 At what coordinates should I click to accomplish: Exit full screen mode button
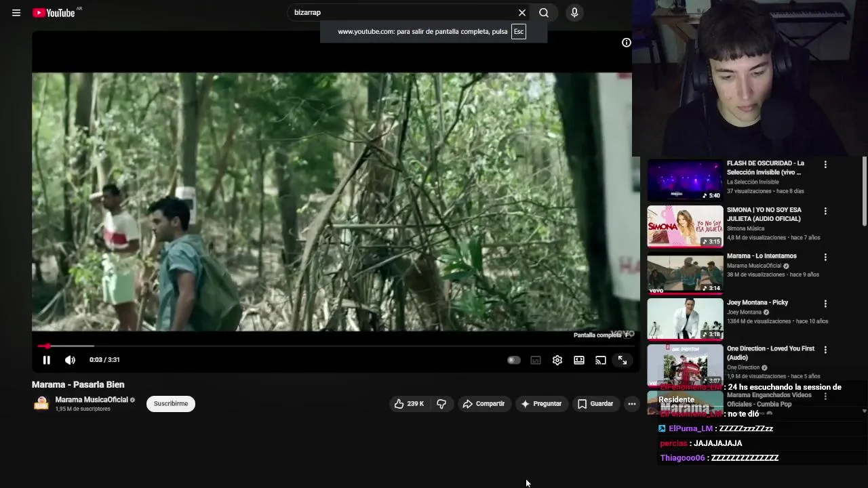point(623,360)
